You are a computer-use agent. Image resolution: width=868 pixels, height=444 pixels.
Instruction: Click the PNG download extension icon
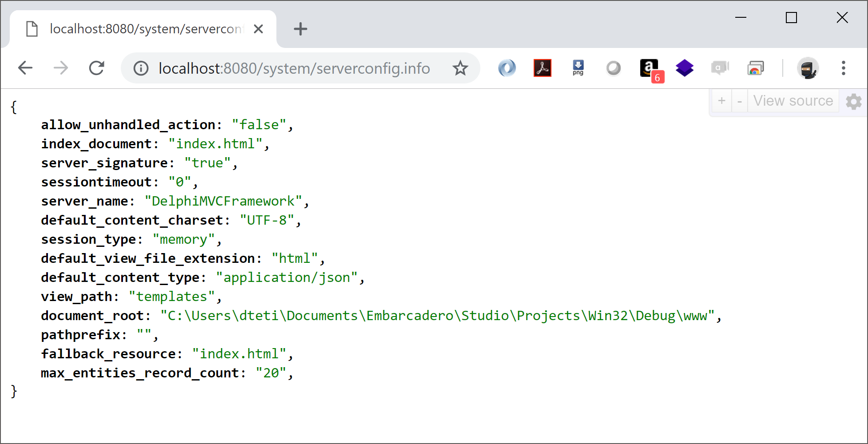pyautogui.click(x=578, y=68)
